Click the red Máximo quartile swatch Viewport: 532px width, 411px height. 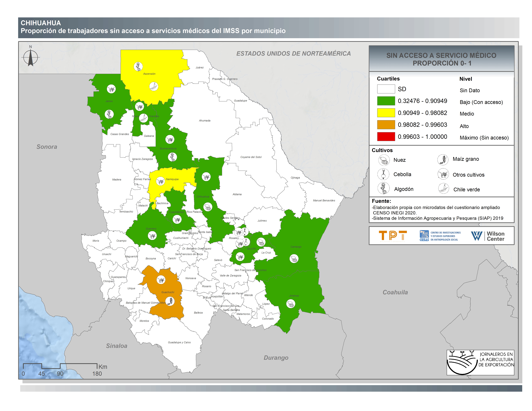(386, 137)
